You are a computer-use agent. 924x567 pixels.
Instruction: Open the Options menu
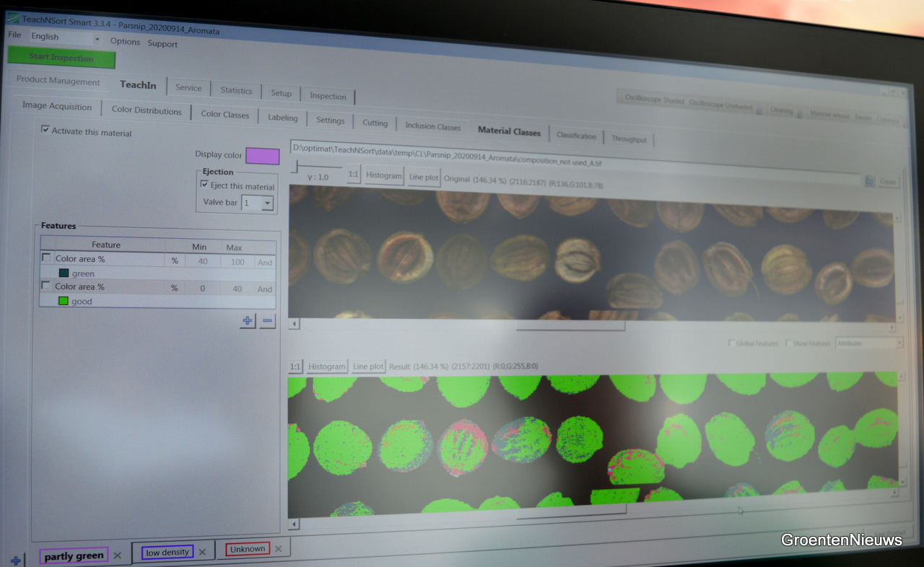tap(125, 42)
